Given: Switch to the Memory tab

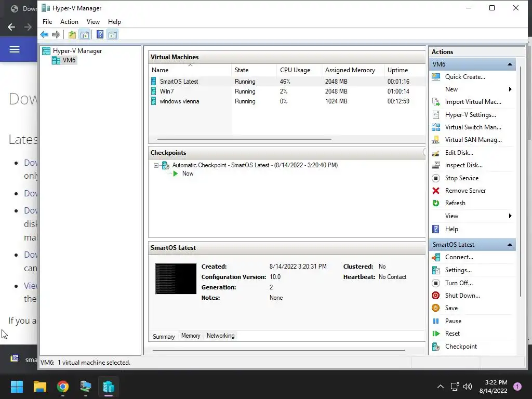Looking at the screenshot, I should click(x=191, y=336).
